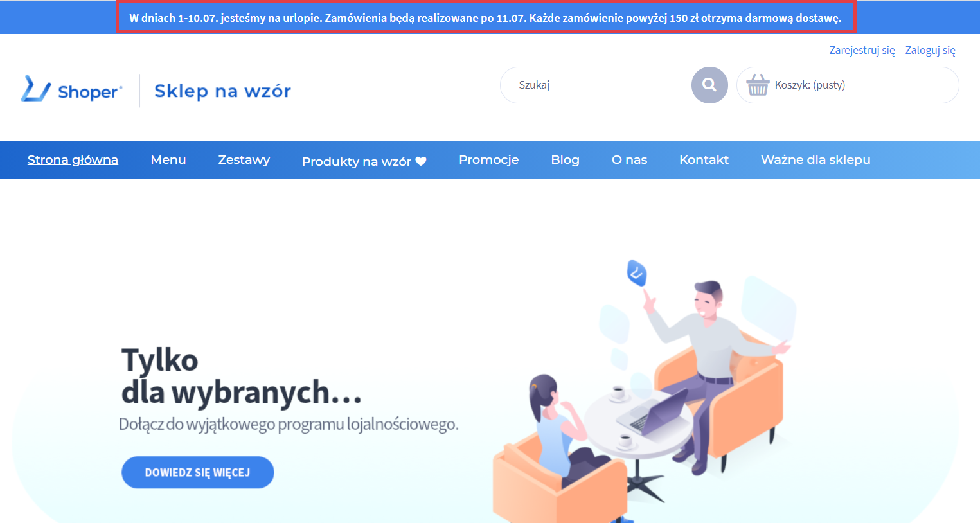Open the O nas page

pyautogui.click(x=630, y=160)
